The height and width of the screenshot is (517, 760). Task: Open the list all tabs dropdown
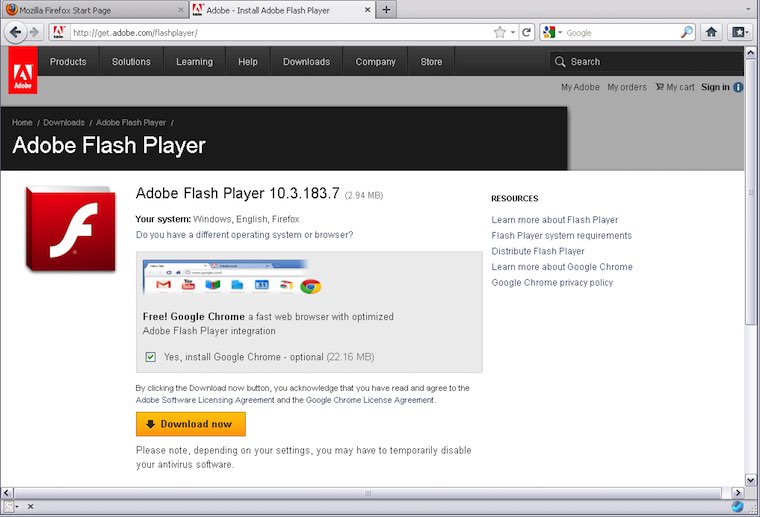click(x=749, y=10)
